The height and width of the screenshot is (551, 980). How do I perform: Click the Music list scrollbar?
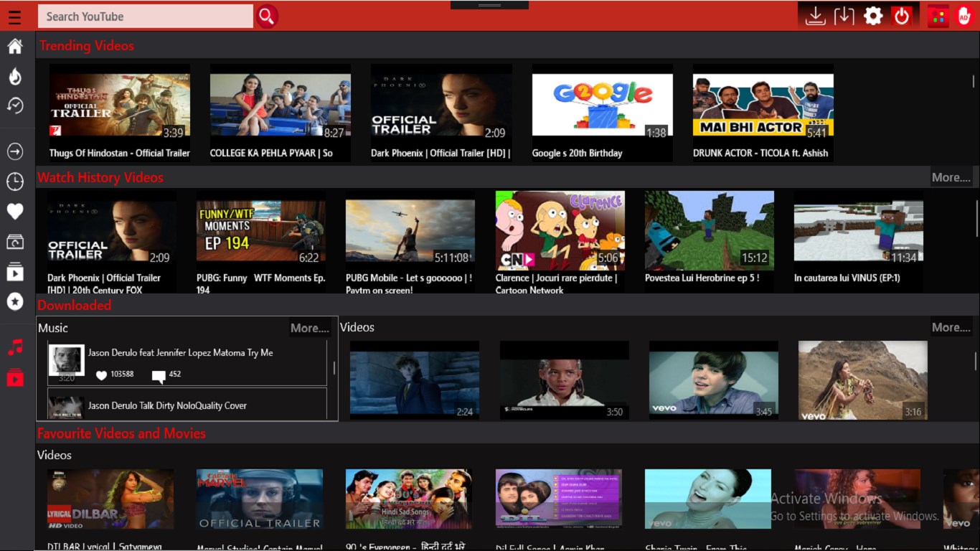click(x=334, y=369)
